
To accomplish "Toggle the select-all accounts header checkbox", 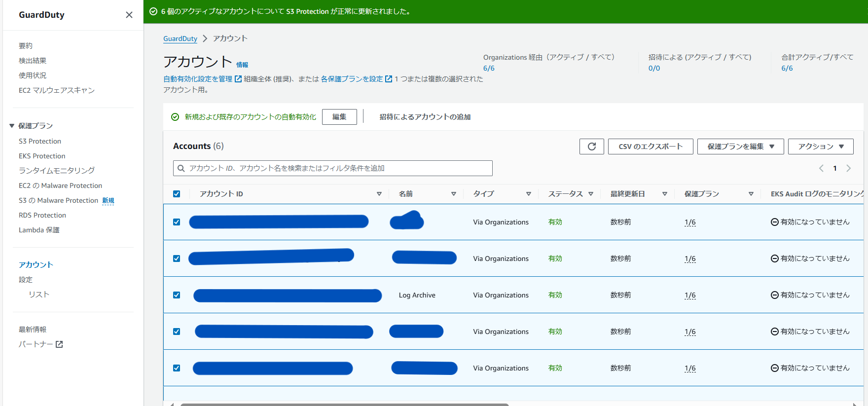I will point(177,194).
